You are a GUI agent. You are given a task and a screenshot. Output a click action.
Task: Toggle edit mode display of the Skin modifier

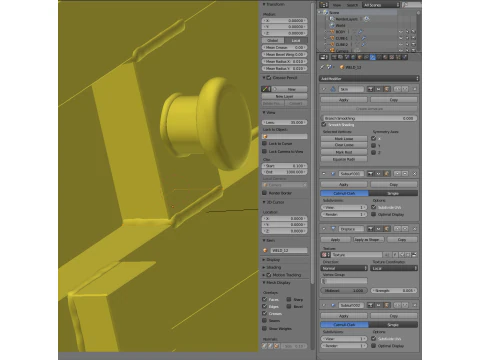tap(387, 89)
